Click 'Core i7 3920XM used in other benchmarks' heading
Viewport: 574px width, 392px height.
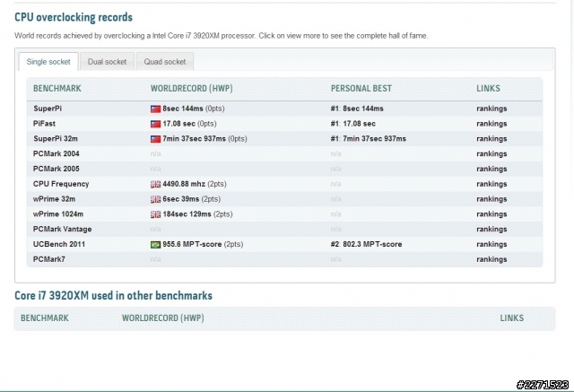click(x=114, y=295)
